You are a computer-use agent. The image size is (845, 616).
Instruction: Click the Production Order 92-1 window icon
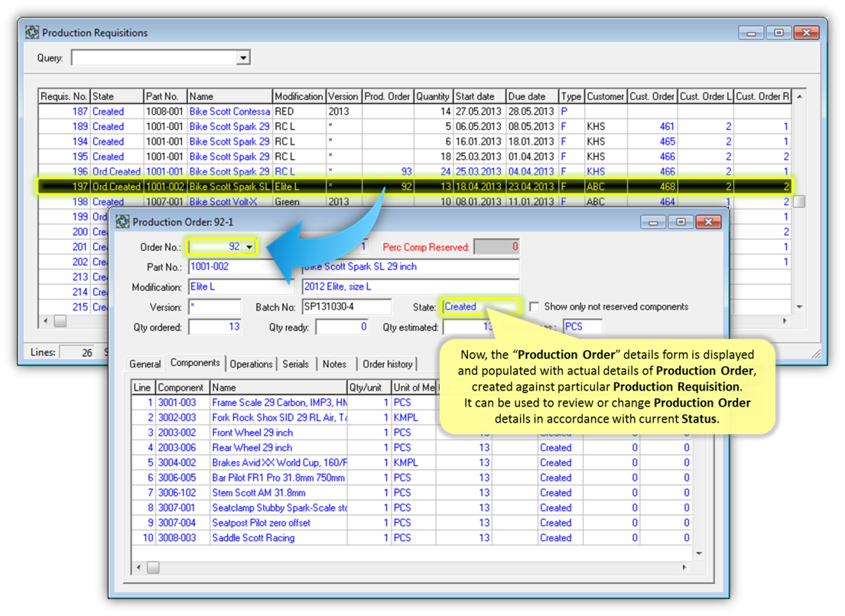click(x=123, y=222)
